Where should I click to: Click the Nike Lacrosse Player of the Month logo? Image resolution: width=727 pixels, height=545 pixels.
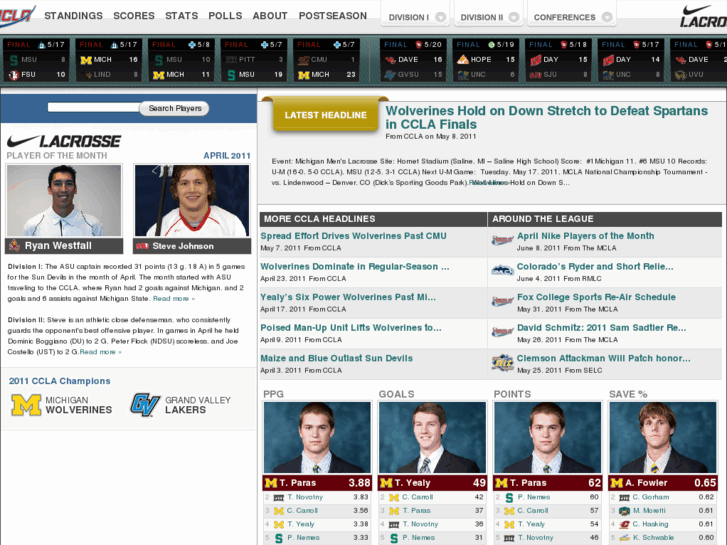(x=64, y=141)
